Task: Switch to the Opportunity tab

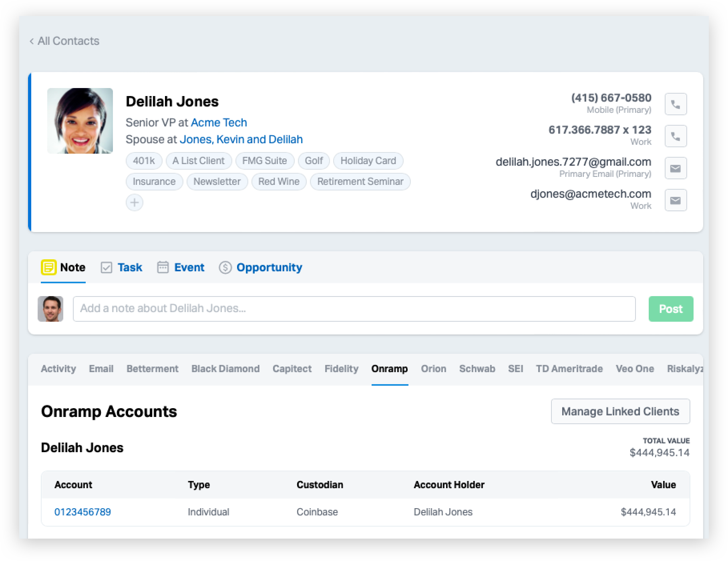Action: 261,267
